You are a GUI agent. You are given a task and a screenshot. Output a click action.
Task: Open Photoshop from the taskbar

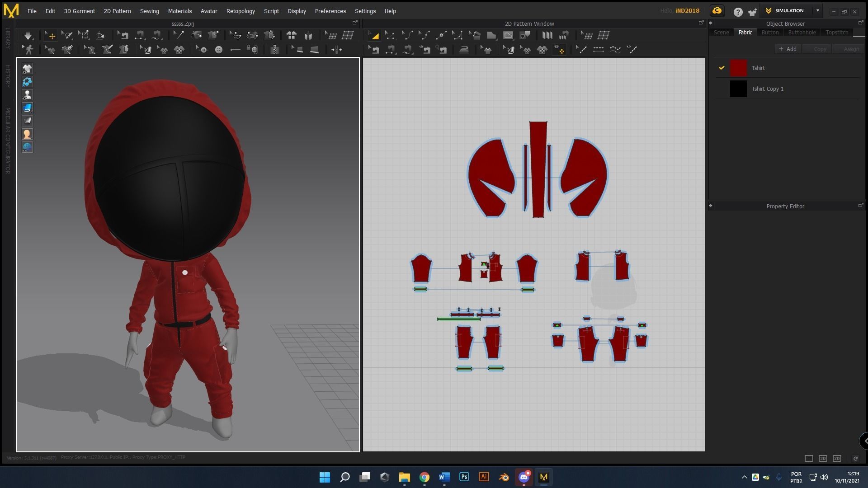pos(464,477)
